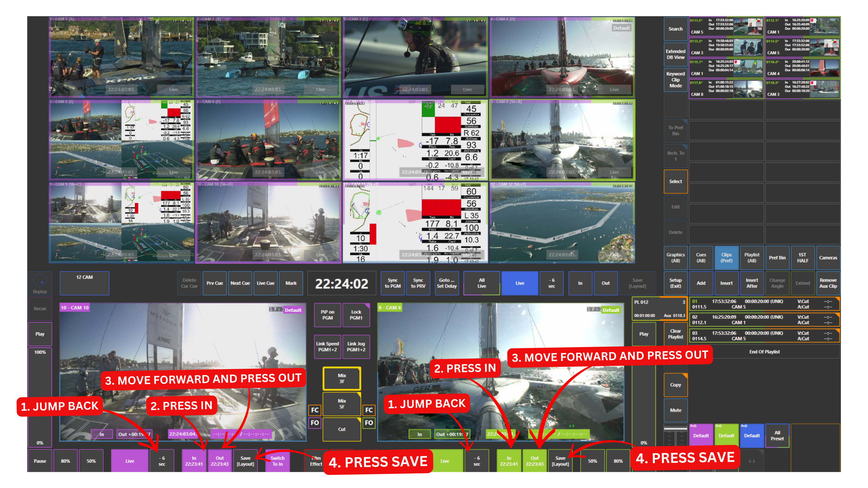Open the 1ST HALF bin tab
868x488 pixels.
click(803, 258)
